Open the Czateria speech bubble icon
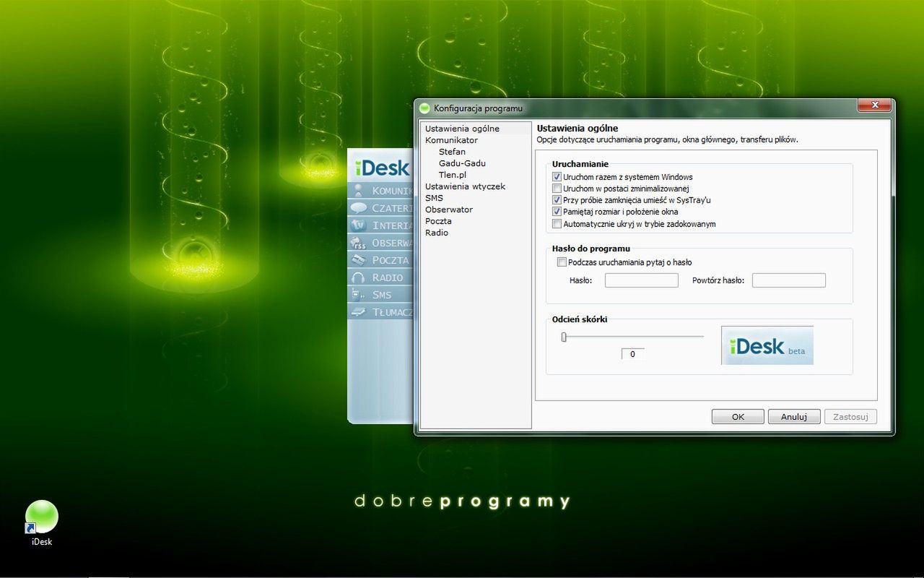The image size is (924, 578). (358, 208)
